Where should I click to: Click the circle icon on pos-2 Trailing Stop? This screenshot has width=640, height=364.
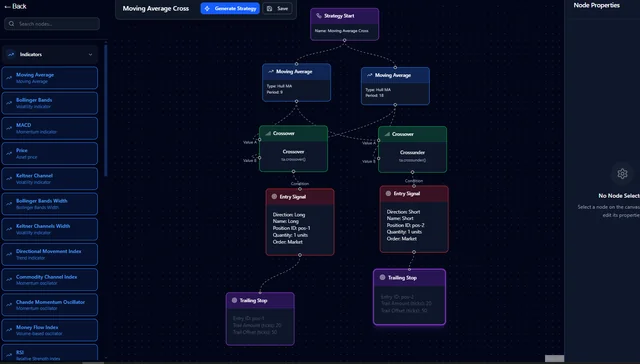tap(382, 277)
